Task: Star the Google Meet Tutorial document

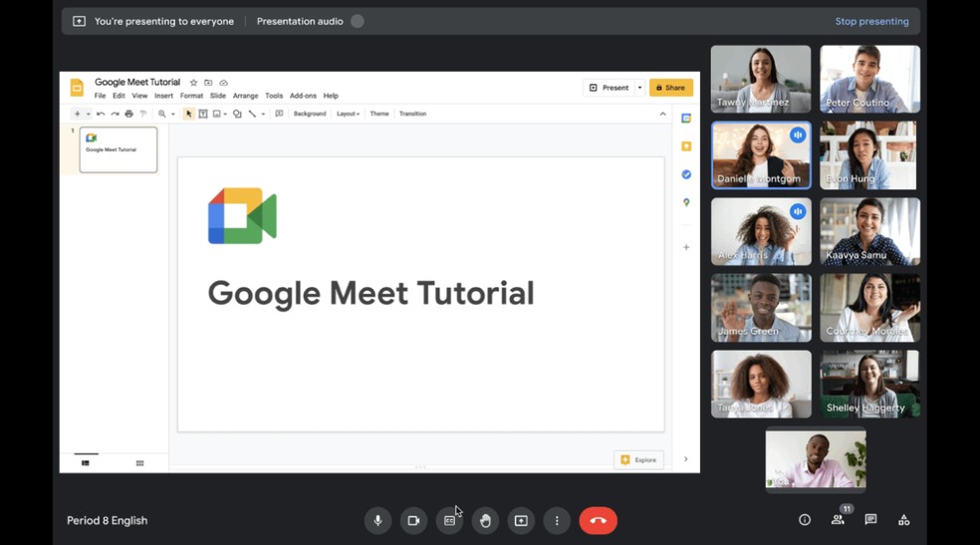Action: (194, 83)
